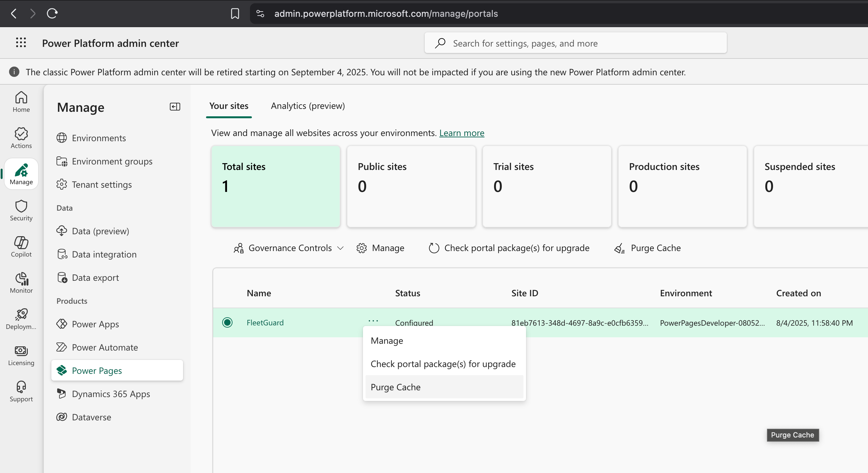
Task: Sort by Status column header
Action: click(408, 293)
